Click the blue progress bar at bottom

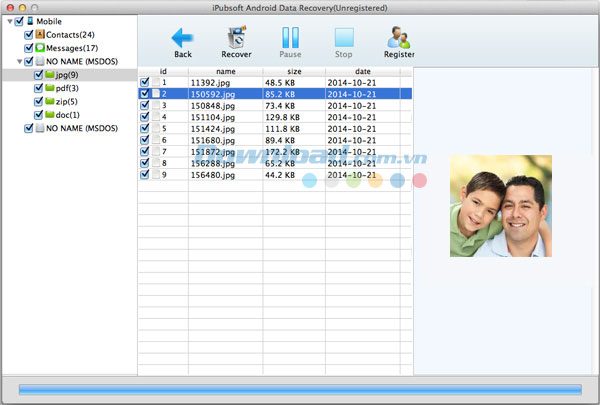click(x=300, y=388)
